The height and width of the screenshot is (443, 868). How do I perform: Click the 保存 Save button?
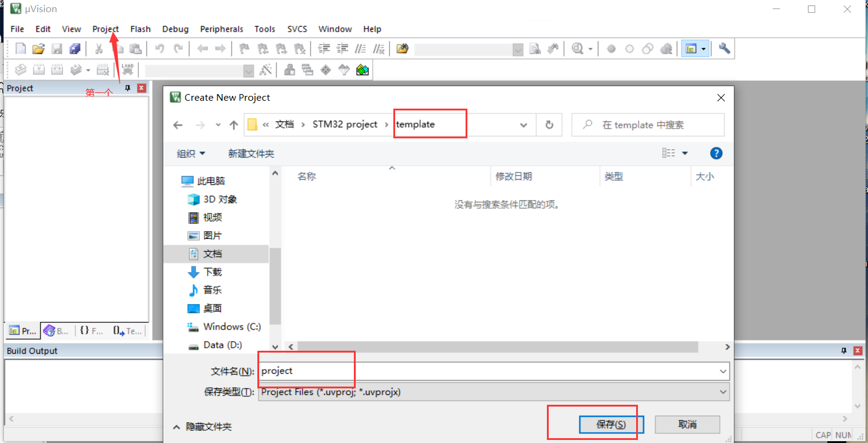point(610,424)
